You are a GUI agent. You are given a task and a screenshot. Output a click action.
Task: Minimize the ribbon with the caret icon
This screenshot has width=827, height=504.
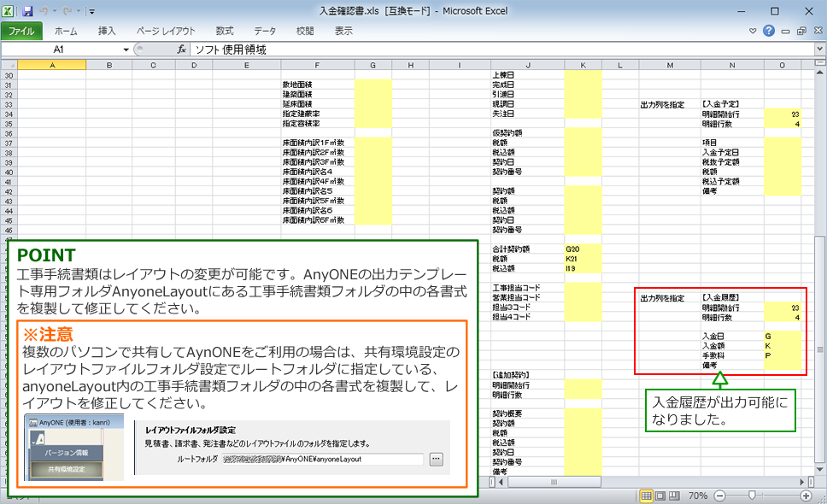click(753, 31)
